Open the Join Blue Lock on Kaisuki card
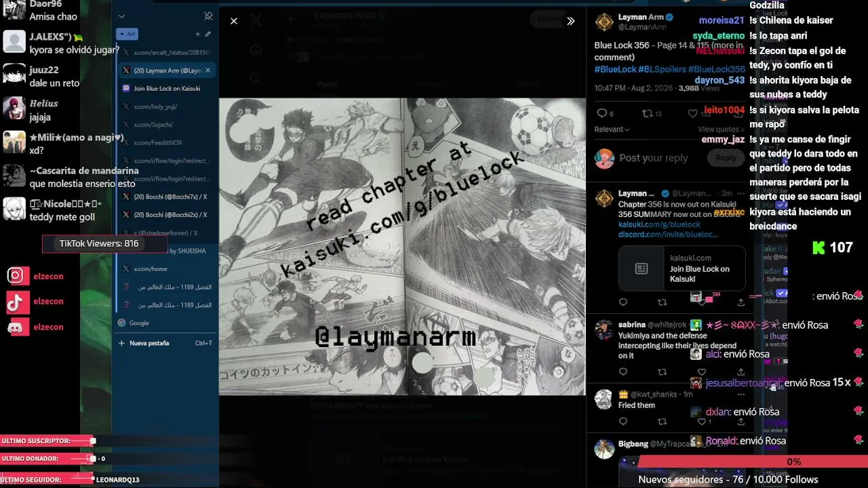Image resolution: width=868 pixels, height=488 pixels. [x=682, y=269]
